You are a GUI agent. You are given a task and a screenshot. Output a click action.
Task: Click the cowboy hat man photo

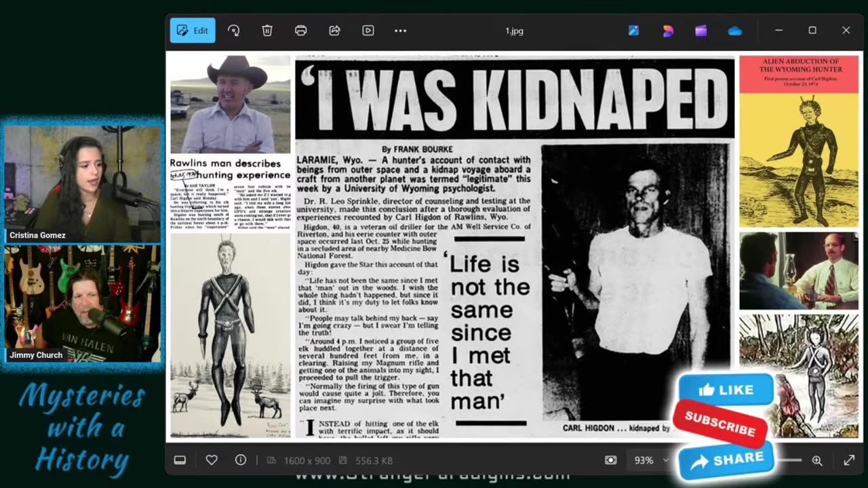point(231,104)
